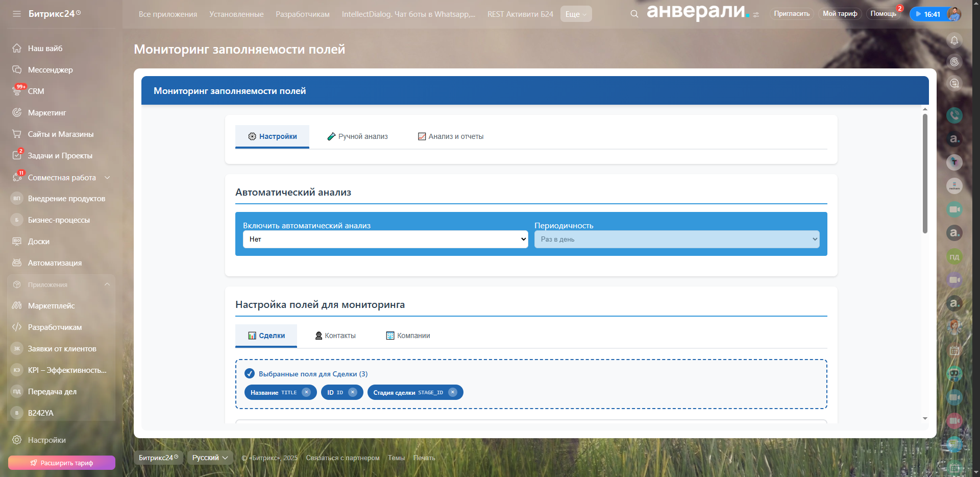Open the Сайты и Магазины cart icon
Image resolution: width=980 pixels, height=477 pixels.
(17, 134)
